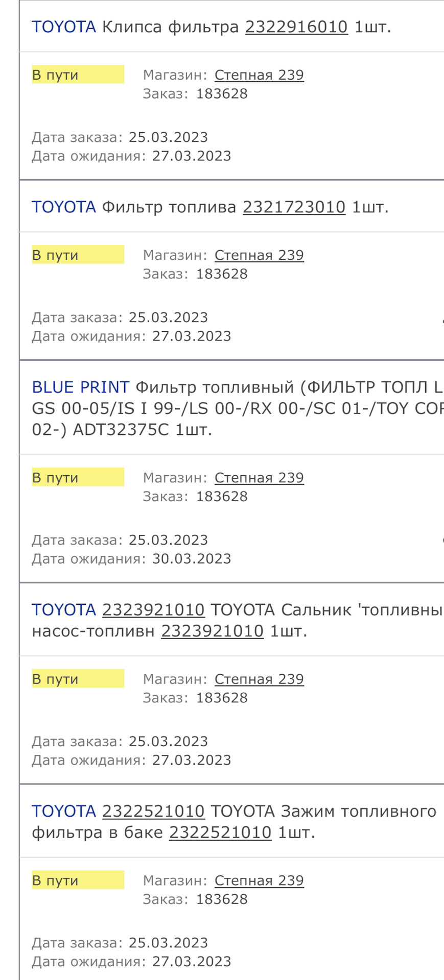Open Степная 239 link in Сальник card

pos(259,679)
